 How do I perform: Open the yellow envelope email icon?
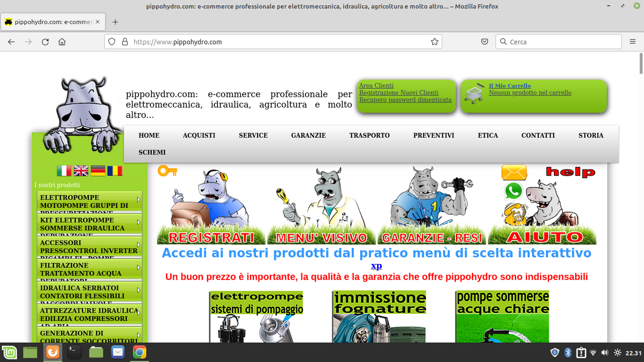(514, 172)
